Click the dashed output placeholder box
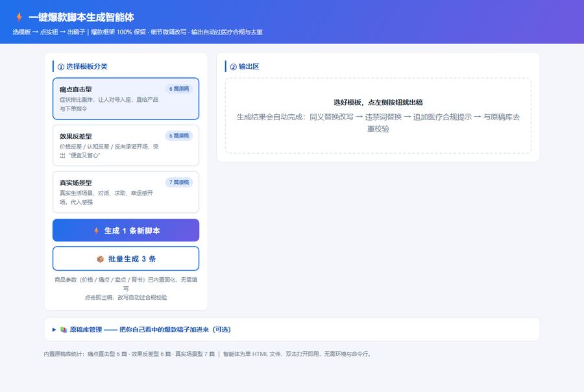The width and height of the screenshot is (584, 392). (x=378, y=116)
